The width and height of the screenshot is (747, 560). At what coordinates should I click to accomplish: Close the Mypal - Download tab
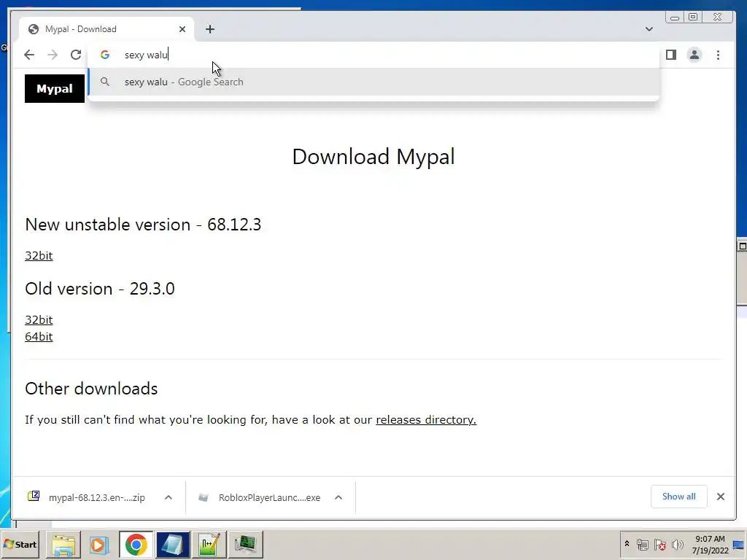(182, 29)
